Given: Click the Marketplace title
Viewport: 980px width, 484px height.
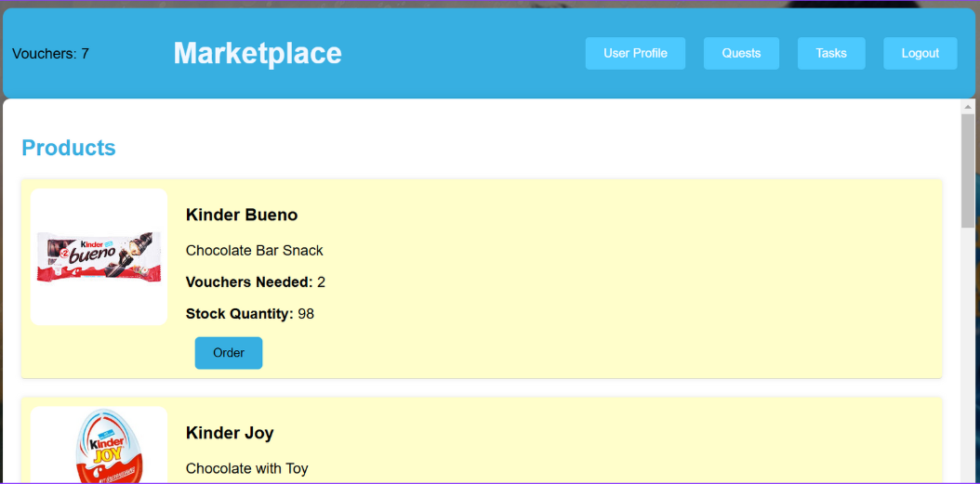Looking at the screenshot, I should [258, 53].
